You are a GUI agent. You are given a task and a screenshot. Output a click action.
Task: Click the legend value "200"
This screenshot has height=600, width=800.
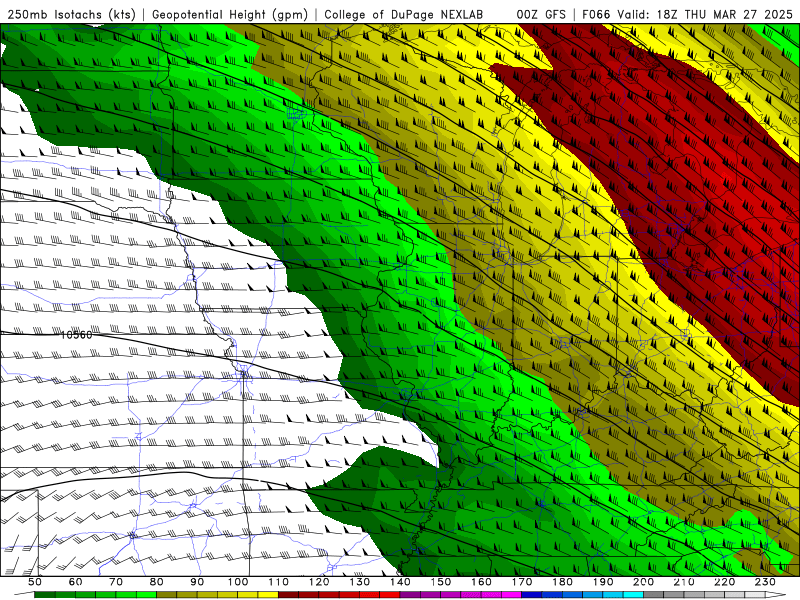click(643, 582)
